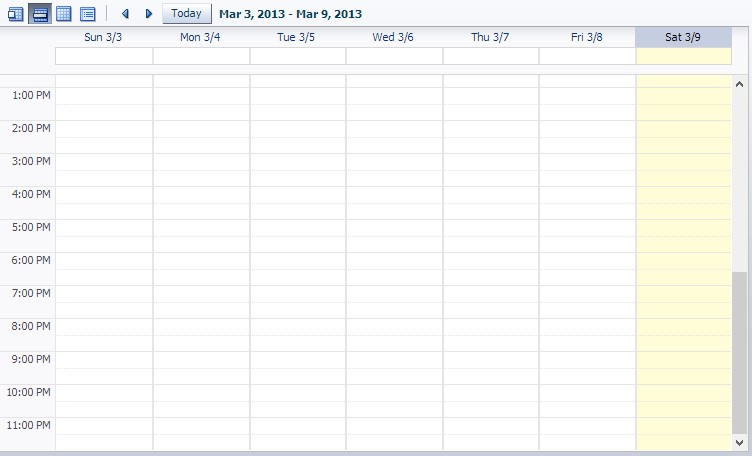Click all-day cell under Wed 3/6
This screenshot has width=752, height=456.
tap(394, 56)
